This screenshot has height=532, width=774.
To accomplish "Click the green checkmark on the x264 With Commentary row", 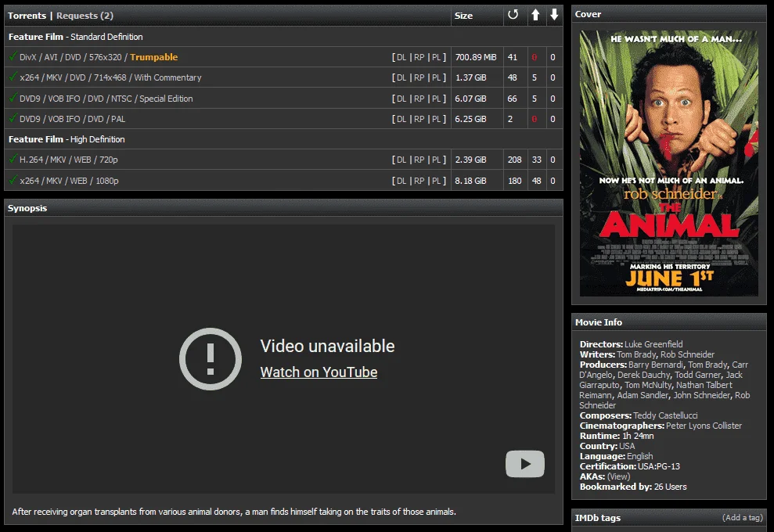I will 13,77.
